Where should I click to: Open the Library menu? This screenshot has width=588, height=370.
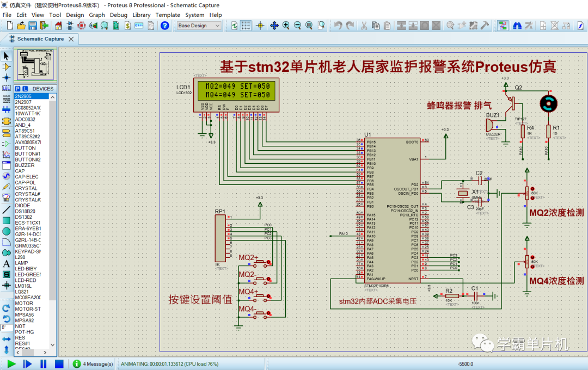tap(142, 15)
